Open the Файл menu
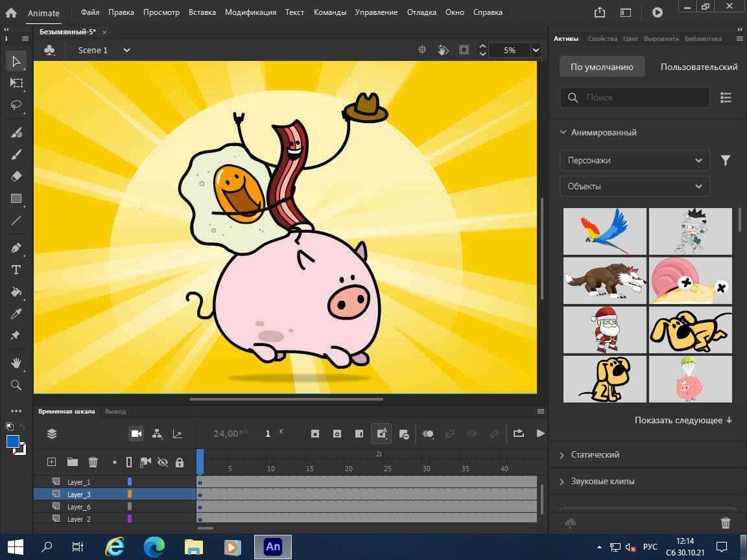Image resolution: width=747 pixels, height=560 pixels. tap(89, 12)
